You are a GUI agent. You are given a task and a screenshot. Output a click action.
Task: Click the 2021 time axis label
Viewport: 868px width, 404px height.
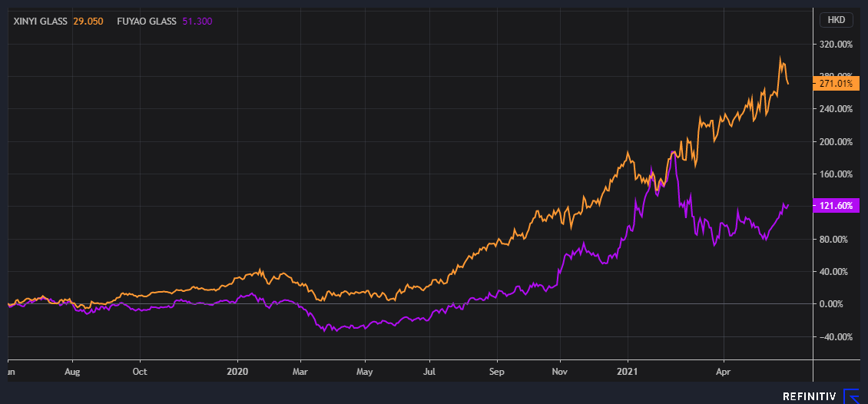tap(628, 373)
